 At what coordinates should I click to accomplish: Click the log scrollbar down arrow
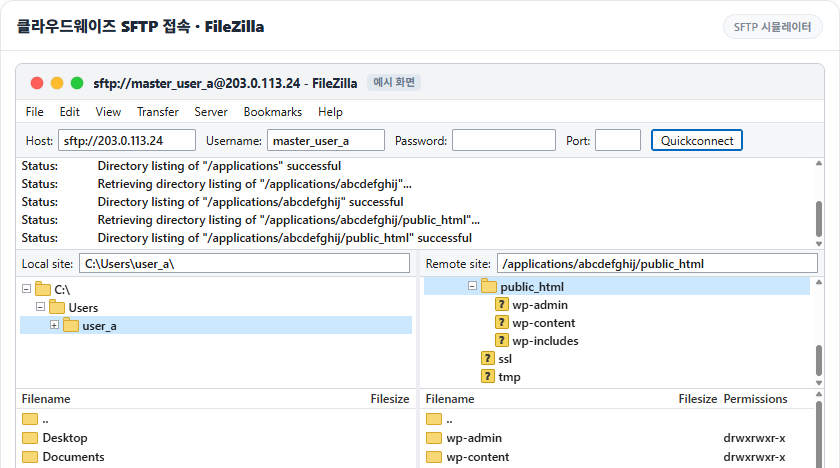(819, 244)
